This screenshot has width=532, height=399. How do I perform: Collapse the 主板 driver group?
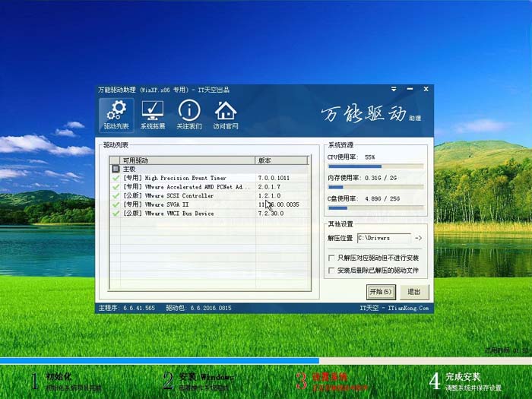click(x=116, y=169)
